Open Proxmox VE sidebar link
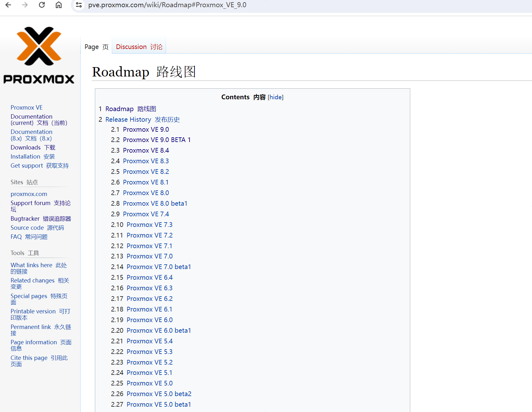This screenshot has height=412, width=532. click(x=27, y=107)
